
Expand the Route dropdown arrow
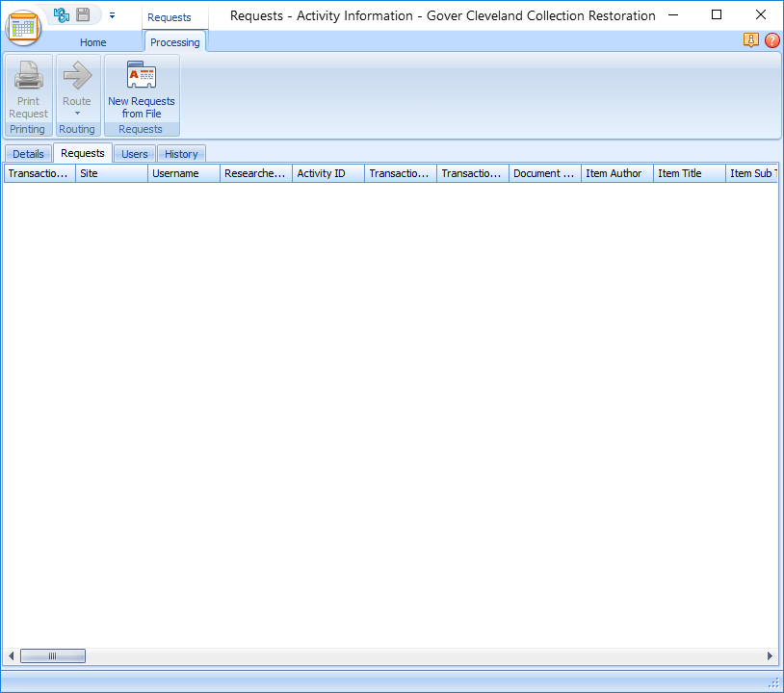tap(77, 114)
